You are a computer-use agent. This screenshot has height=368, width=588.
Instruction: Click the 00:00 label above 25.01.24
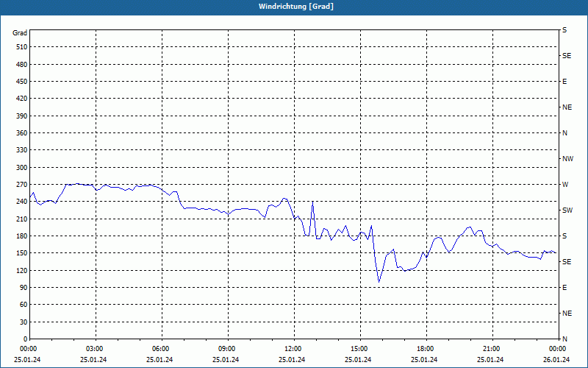27,349
